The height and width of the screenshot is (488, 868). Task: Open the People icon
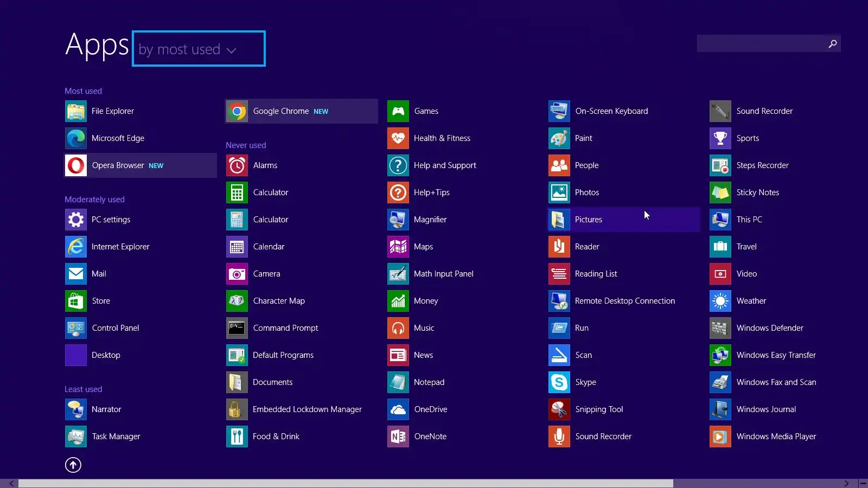559,165
